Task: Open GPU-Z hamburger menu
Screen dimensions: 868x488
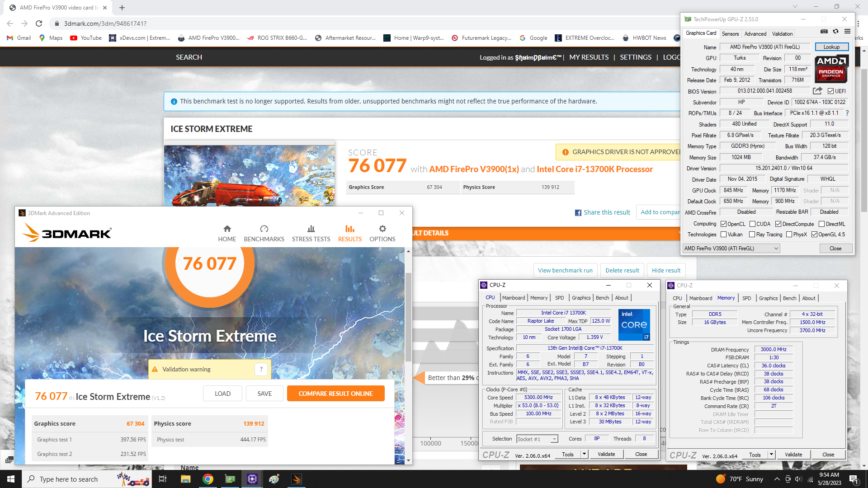Action: click(847, 31)
